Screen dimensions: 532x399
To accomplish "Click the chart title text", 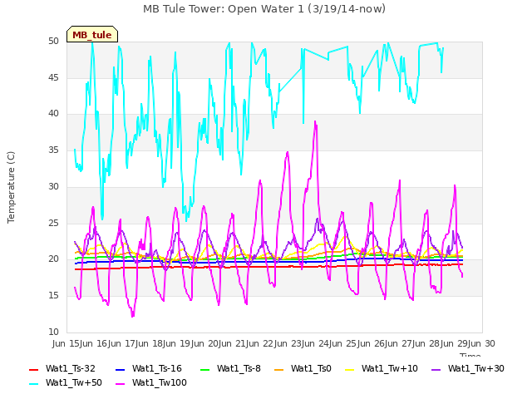I will pos(264,8).
